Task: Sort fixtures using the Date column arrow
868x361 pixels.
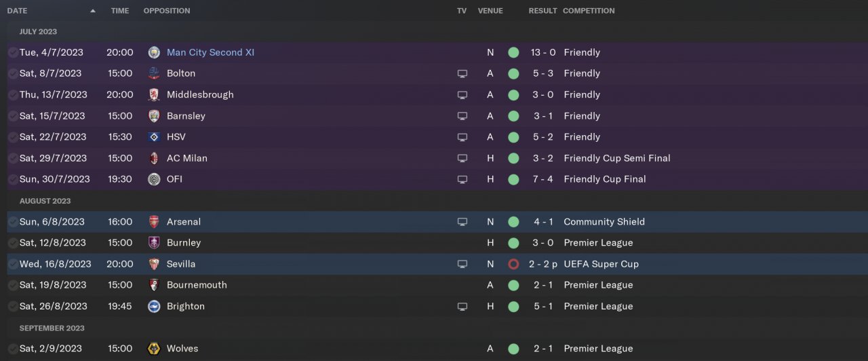Action: pos(93,11)
